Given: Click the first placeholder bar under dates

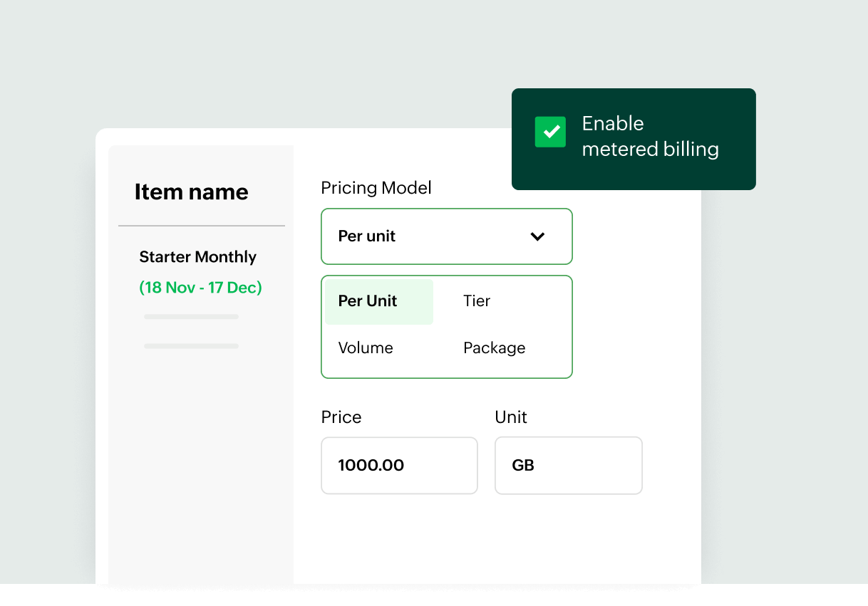Looking at the screenshot, I should tap(191, 317).
